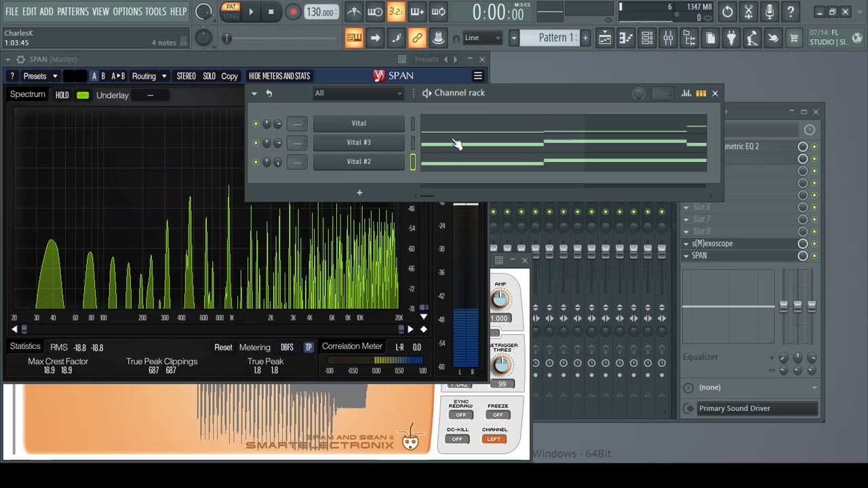Toggle overdub icon in transport bar
This screenshot has width=868, height=488.
point(417,12)
